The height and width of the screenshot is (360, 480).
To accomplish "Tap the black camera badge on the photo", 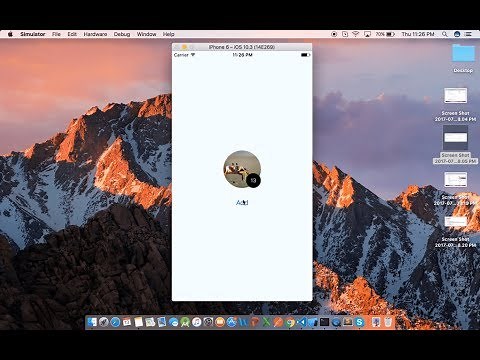I will (x=253, y=181).
